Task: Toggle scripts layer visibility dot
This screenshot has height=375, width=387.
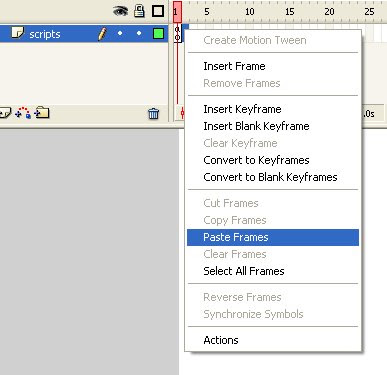Action: pos(120,33)
